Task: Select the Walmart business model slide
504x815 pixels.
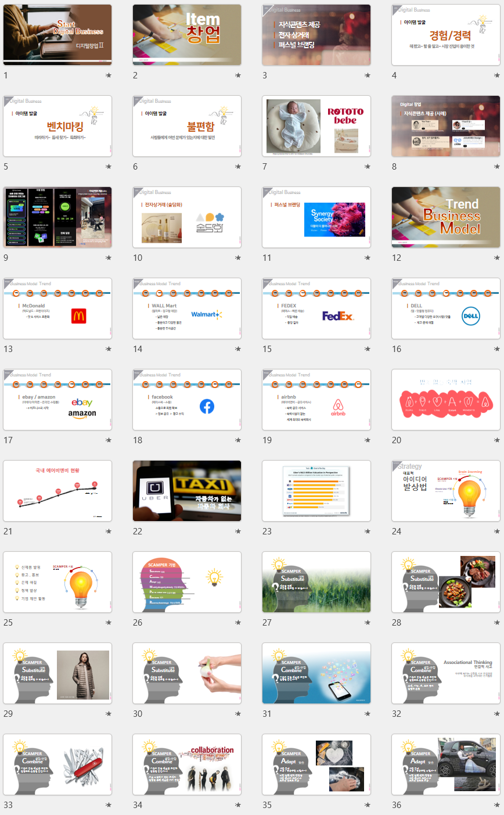Action: pos(187,308)
